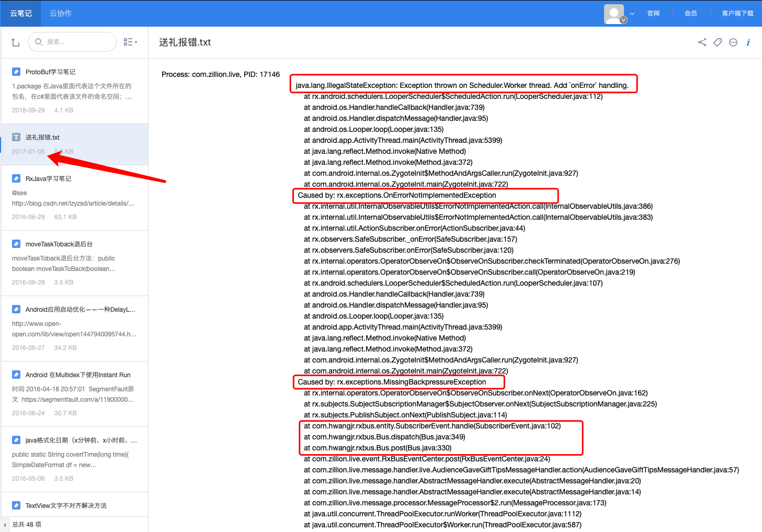Click the java格式化日期 note icon
This screenshot has height=532, width=762.
(x=16, y=440)
